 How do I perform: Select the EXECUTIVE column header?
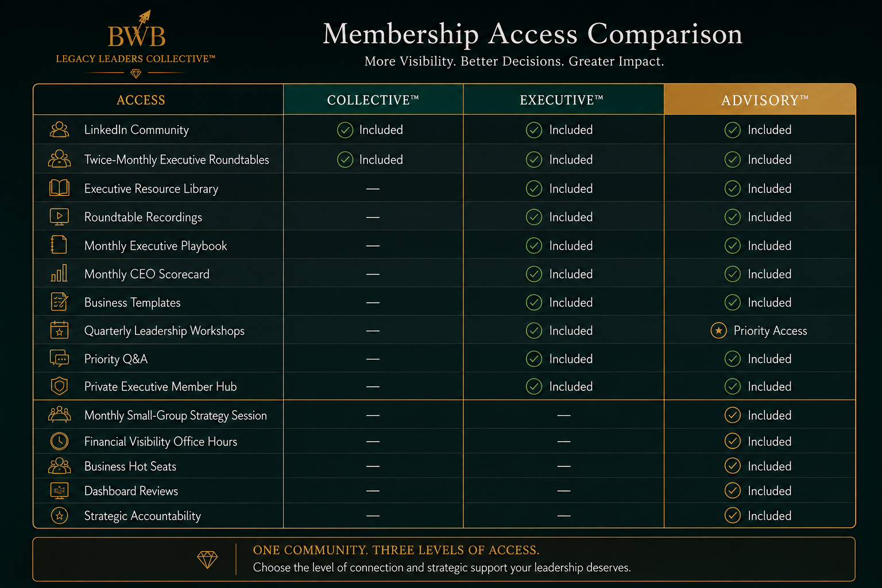[x=563, y=100]
